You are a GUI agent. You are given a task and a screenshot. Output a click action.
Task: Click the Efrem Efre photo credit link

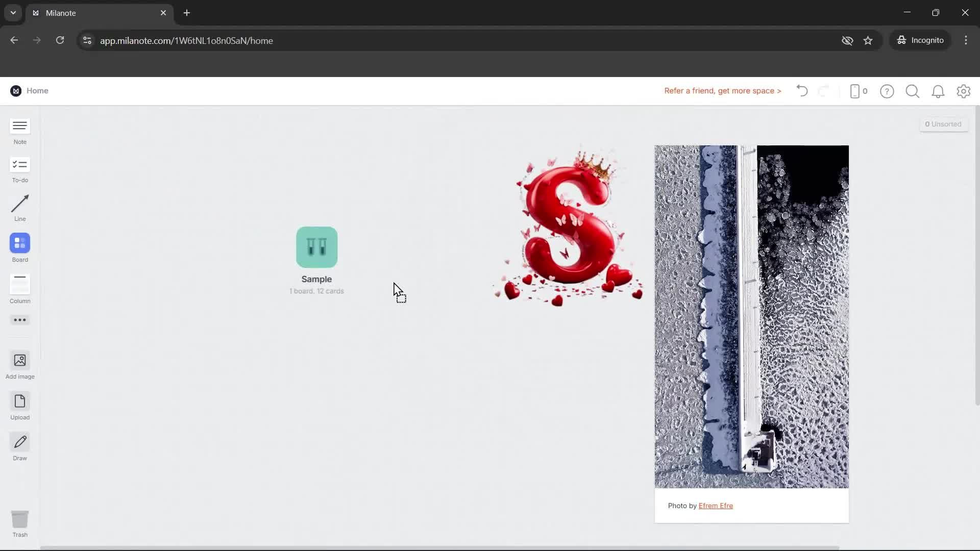[x=715, y=506]
